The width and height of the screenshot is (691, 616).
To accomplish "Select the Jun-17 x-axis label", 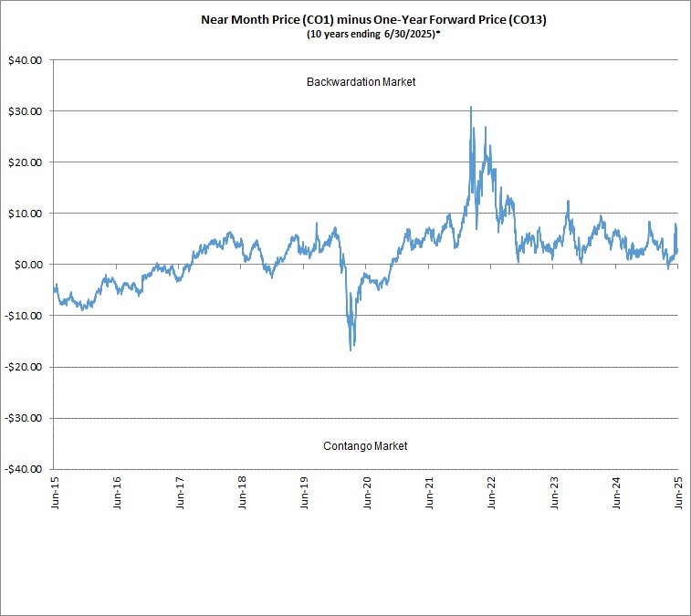I will 179,493.
